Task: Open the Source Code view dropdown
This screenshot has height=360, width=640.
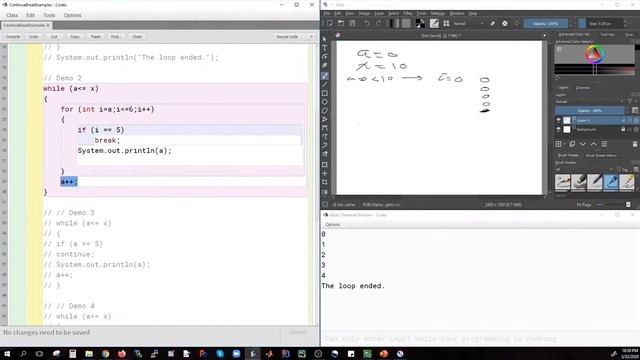Action: pyautogui.click(x=294, y=36)
